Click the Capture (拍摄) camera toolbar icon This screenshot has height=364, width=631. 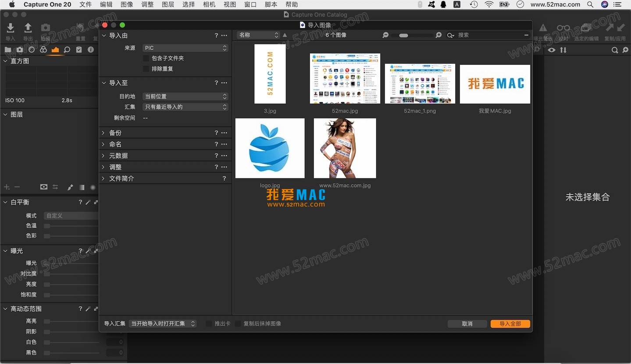tap(46, 28)
